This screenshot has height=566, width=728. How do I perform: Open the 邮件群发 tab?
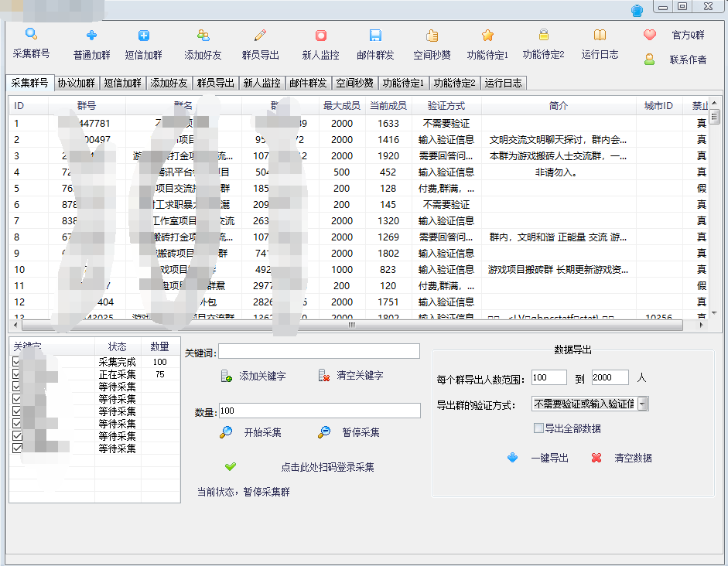(x=308, y=83)
